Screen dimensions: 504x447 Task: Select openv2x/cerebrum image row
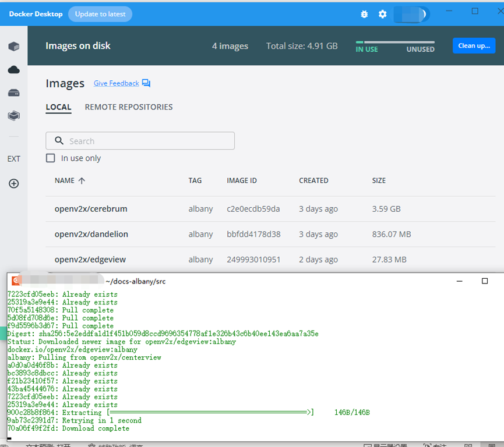[270, 209]
